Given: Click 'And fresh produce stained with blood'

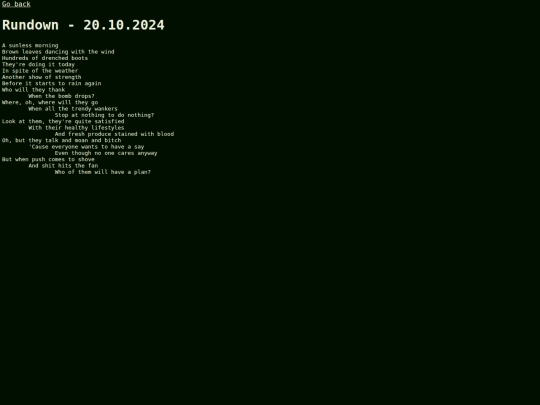Looking at the screenshot, I should (x=114, y=134).
